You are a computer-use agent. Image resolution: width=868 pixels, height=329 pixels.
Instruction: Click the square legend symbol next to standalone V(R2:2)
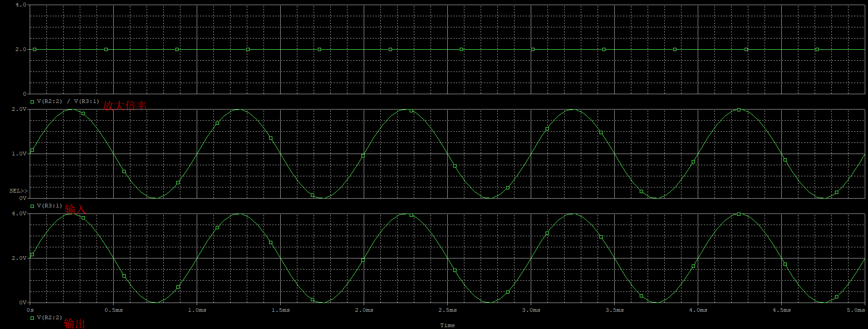pyautogui.click(x=32, y=318)
